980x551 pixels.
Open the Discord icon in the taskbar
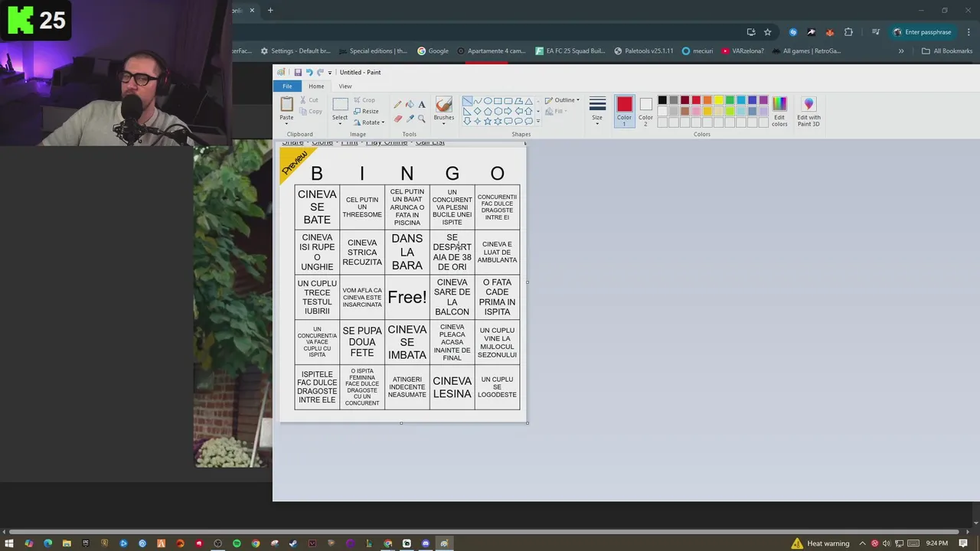426,543
